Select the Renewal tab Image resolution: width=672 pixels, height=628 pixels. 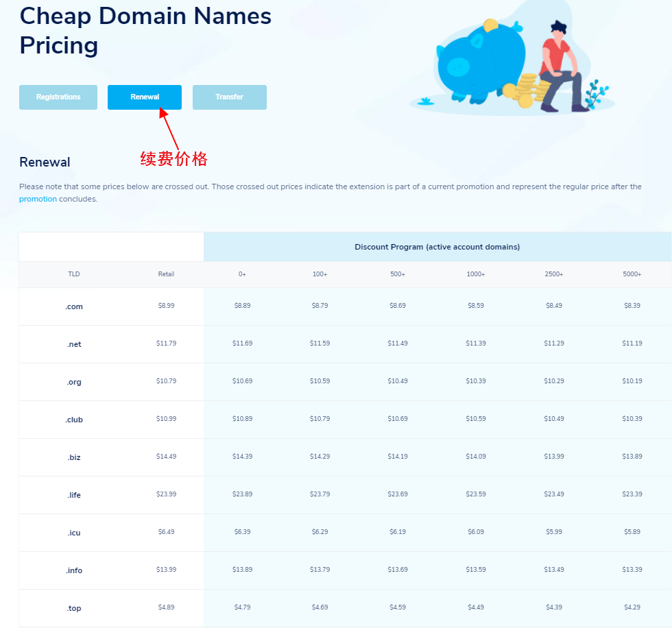point(144,97)
